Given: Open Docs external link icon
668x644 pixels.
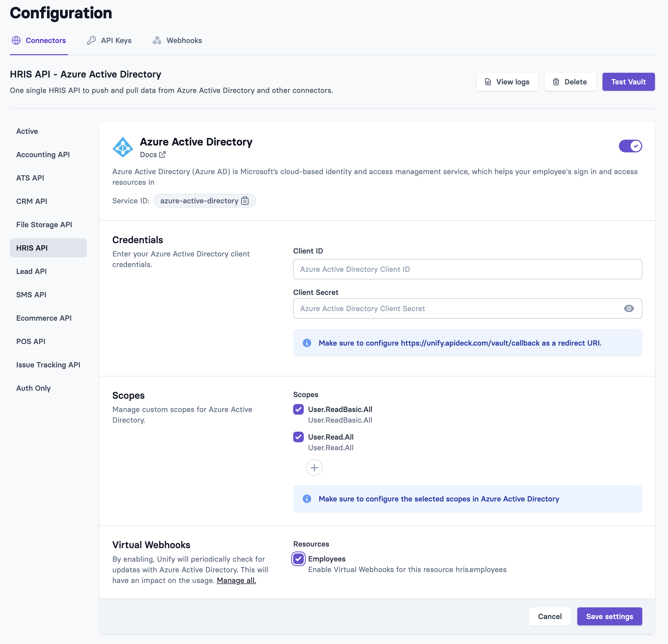Looking at the screenshot, I should click(x=163, y=154).
